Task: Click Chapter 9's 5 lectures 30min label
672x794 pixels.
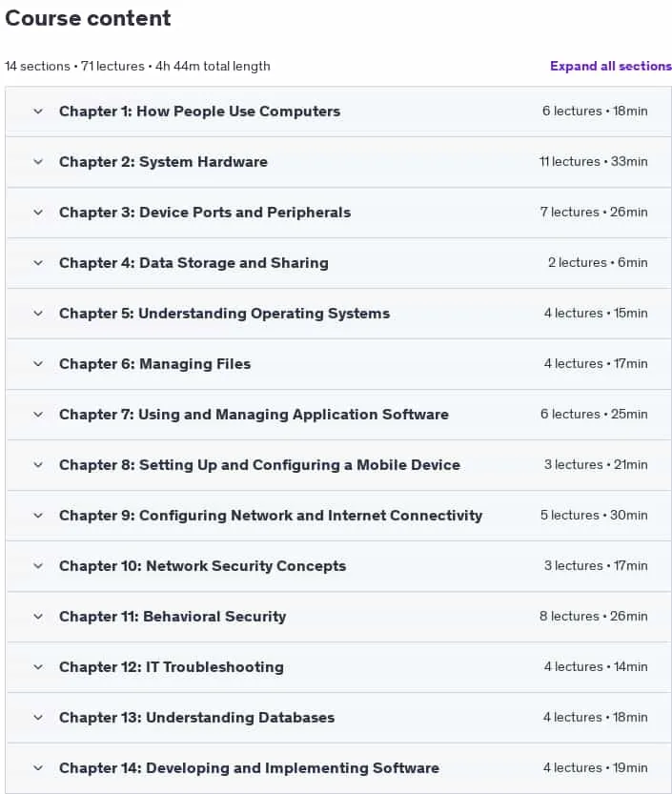Action: coord(594,515)
